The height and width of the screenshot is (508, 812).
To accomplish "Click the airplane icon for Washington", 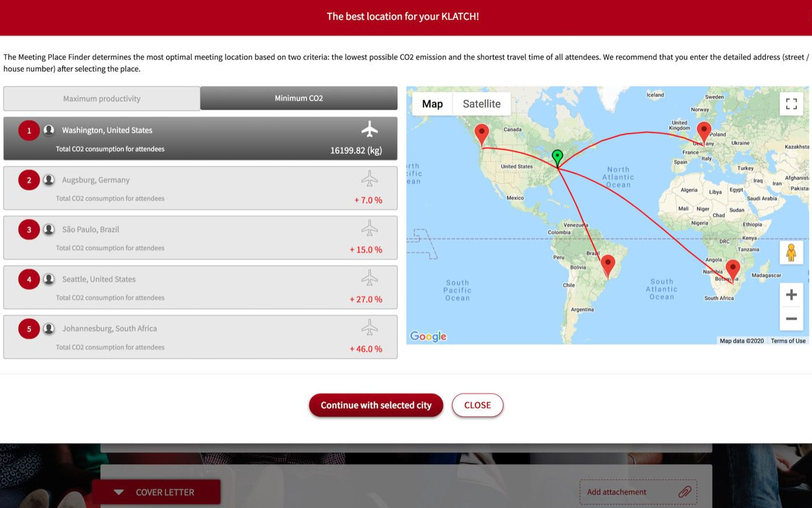I will tap(369, 129).
